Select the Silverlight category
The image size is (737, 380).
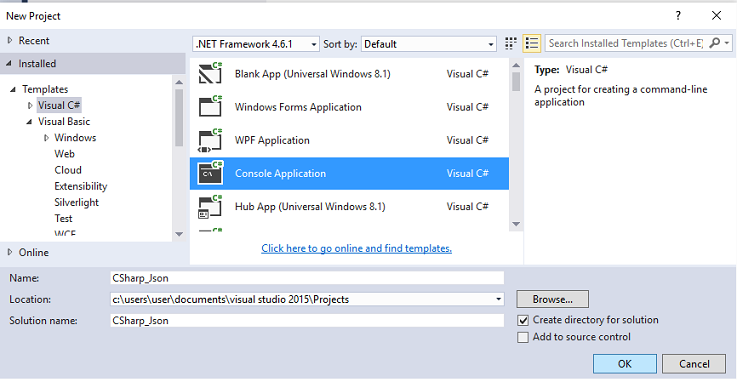click(76, 202)
